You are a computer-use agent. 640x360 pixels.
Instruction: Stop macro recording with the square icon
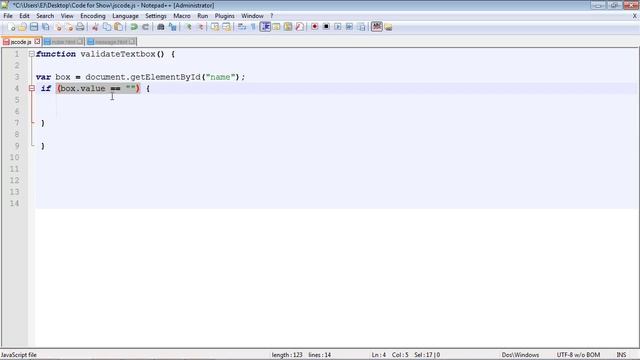coord(326,27)
